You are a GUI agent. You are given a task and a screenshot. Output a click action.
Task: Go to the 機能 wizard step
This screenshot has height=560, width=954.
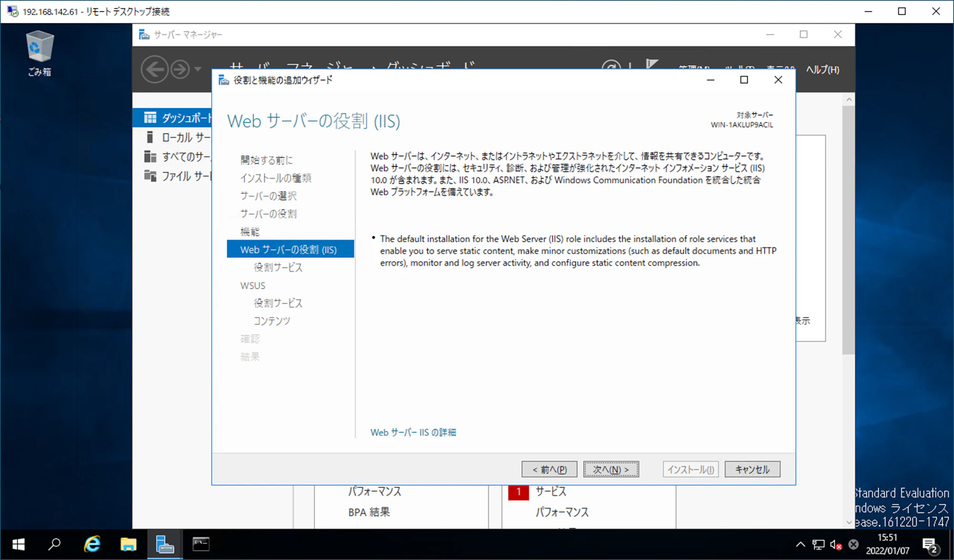(x=250, y=232)
